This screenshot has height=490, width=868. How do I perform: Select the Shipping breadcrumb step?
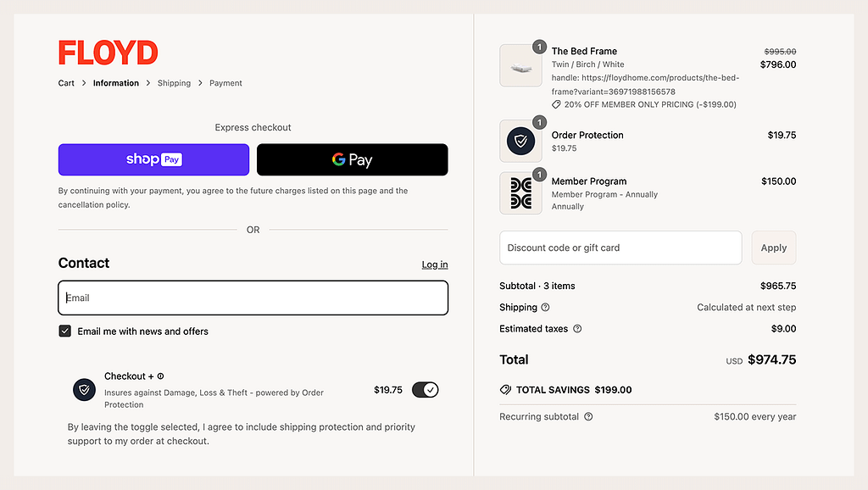pyautogui.click(x=174, y=83)
